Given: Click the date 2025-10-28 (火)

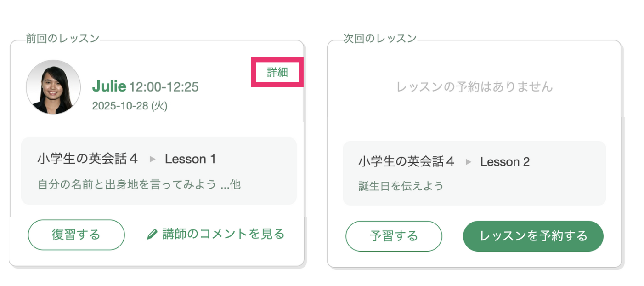Looking at the screenshot, I should point(130,106).
